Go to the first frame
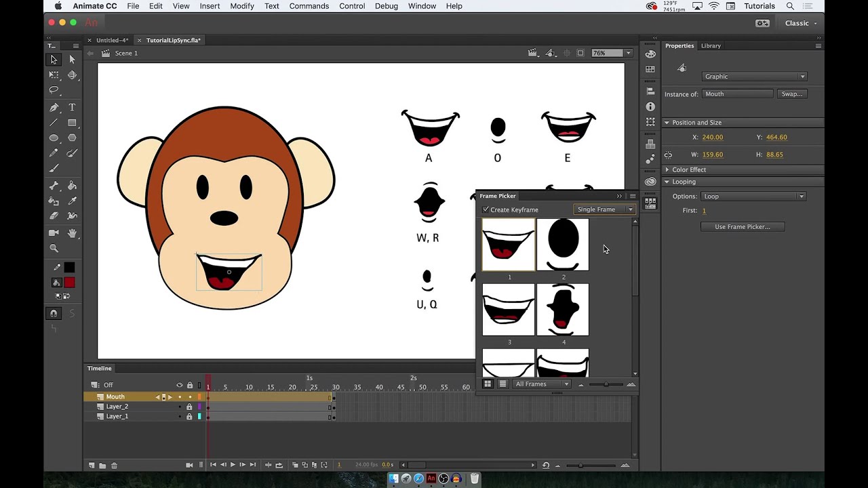 point(213,465)
